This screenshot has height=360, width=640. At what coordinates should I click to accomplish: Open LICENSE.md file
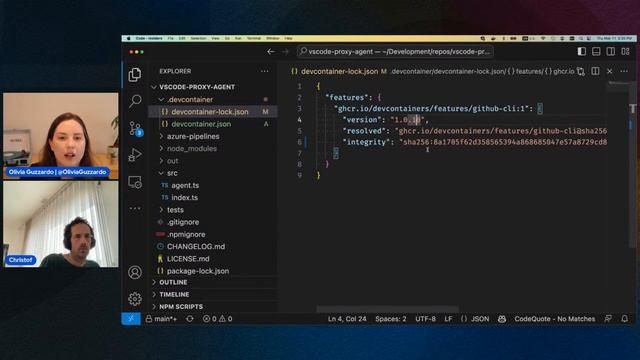(188, 259)
